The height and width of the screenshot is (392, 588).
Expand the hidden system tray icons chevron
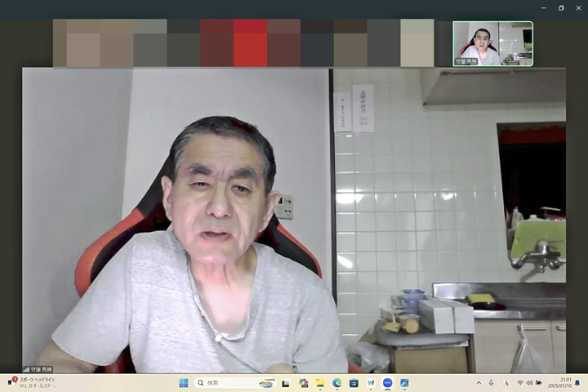[x=479, y=382]
